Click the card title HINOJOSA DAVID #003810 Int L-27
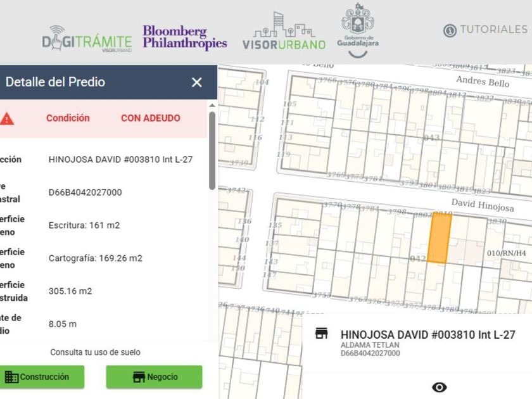Viewport: 532px width, 399px height. [x=428, y=335]
